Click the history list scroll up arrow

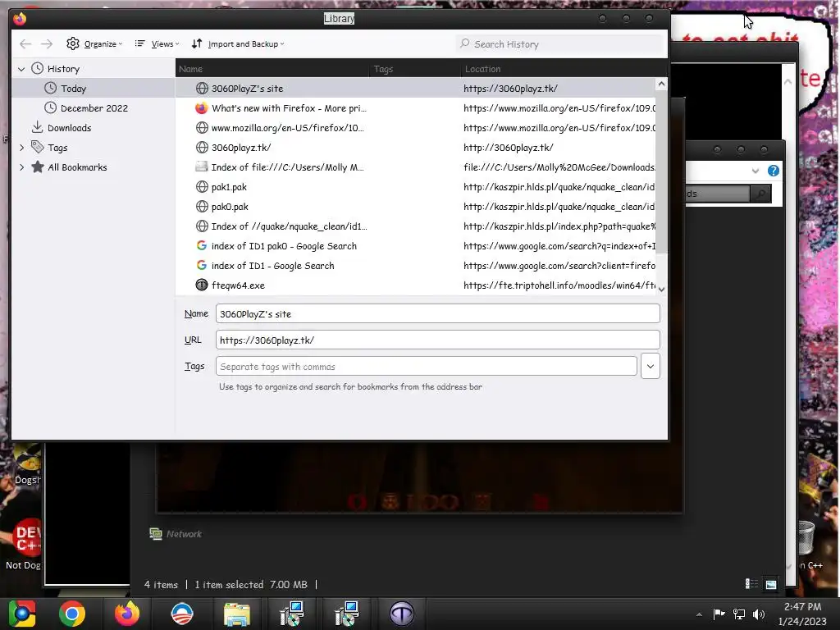point(662,84)
